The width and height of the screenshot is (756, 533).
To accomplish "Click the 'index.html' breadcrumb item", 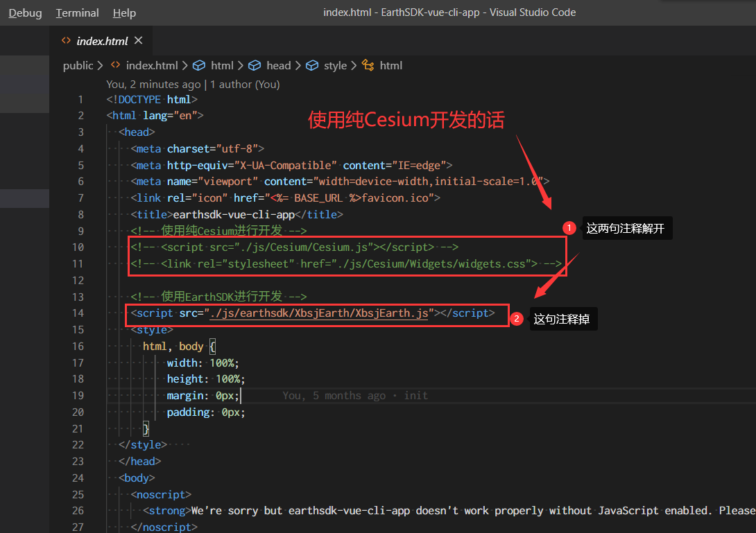I will (152, 66).
